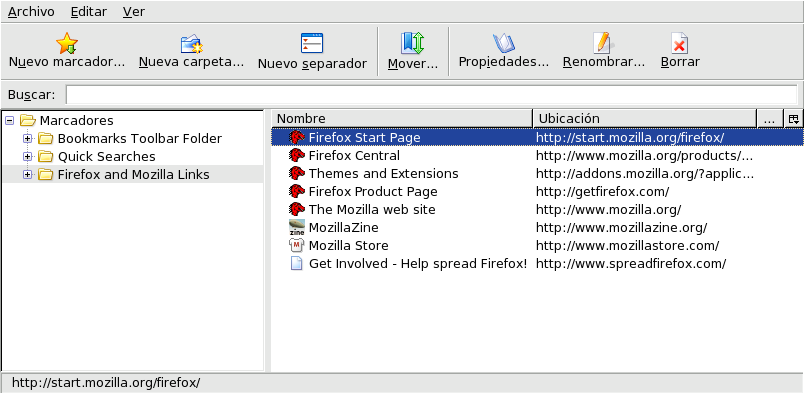804x394 pixels.
Task: Collapse the Marcadores tree root
Action: [x=9, y=121]
